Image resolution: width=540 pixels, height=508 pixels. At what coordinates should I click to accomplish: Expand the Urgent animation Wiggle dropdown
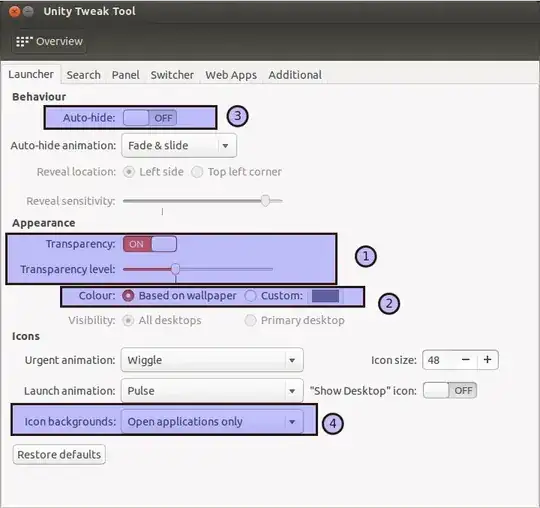pos(212,360)
